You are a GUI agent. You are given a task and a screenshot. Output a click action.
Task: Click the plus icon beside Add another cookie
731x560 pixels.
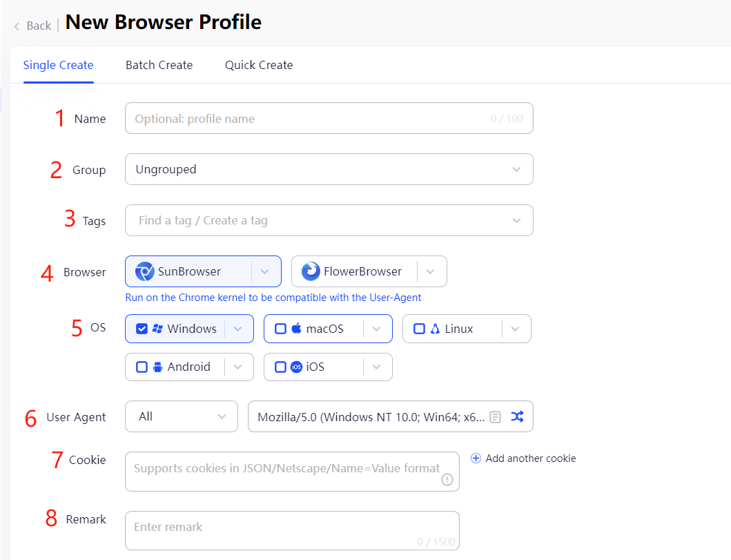pyautogui.click(x=476, y=458)
